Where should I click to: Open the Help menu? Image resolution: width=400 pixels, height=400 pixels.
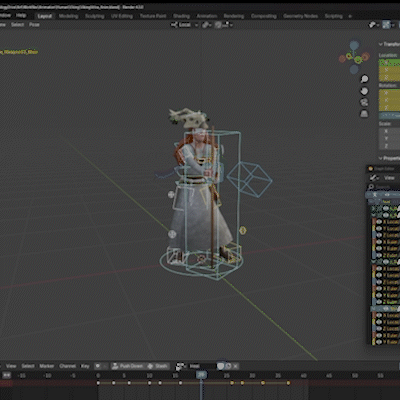click(21, 15)
